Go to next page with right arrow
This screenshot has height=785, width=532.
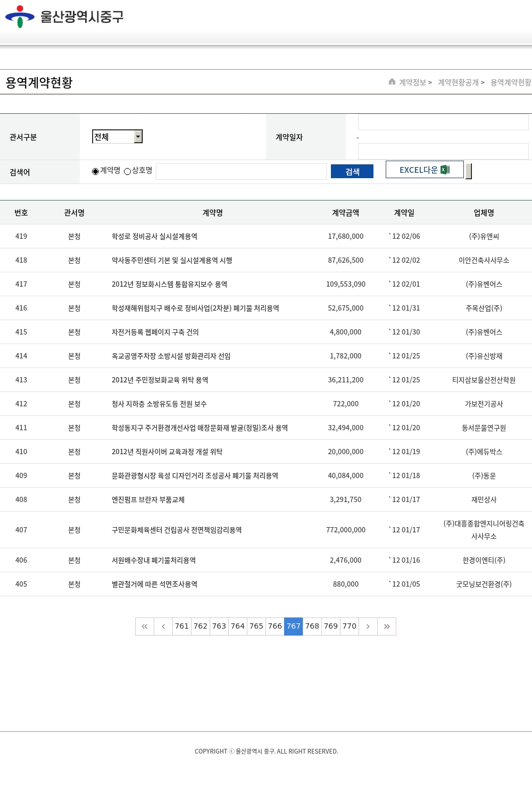[368, 627]
